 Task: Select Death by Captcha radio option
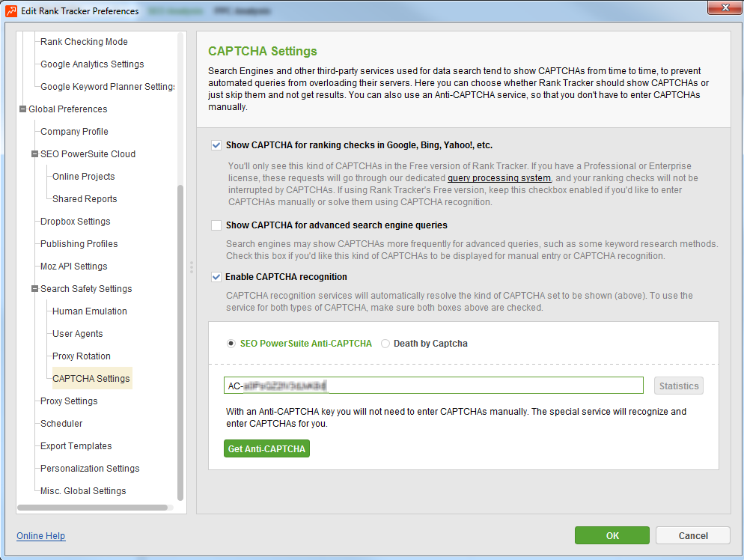(385, 344)
